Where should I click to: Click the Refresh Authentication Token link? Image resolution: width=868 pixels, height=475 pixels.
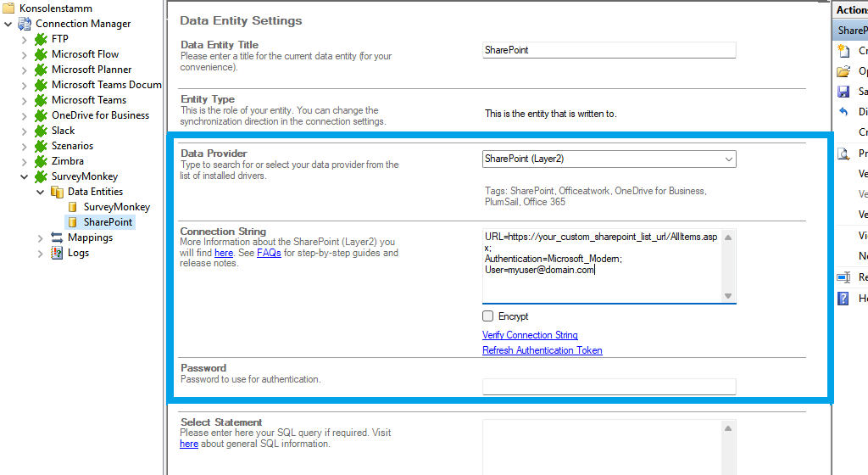tap(542, 350)
